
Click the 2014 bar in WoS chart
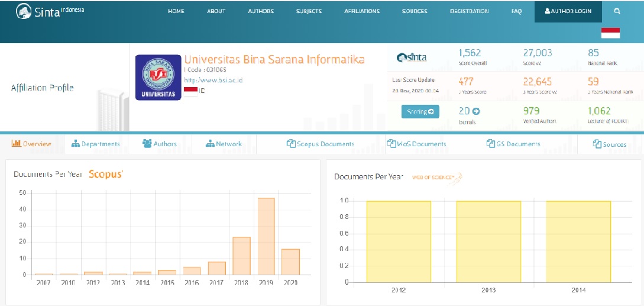(x=578, y=242)
